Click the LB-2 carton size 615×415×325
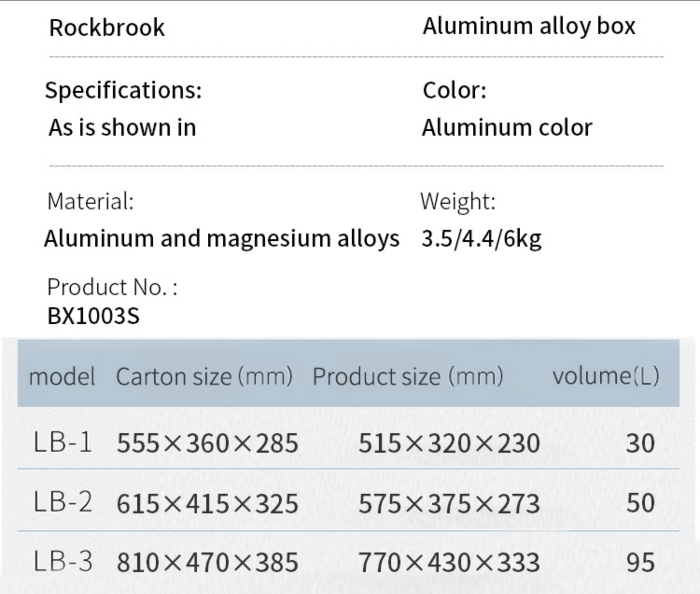This screenshot has width=700, height=594. coord(207,504)
